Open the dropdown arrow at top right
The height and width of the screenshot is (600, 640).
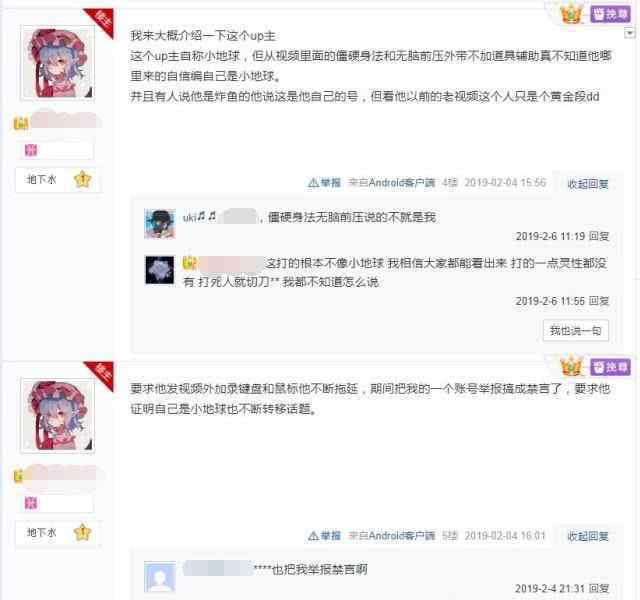coord(630,33)
